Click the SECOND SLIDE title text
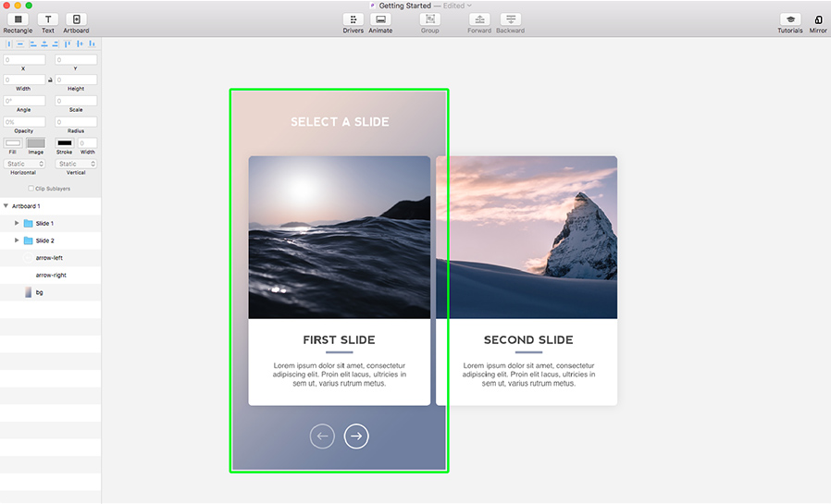831x504 pixels. (x=528, y=340)
